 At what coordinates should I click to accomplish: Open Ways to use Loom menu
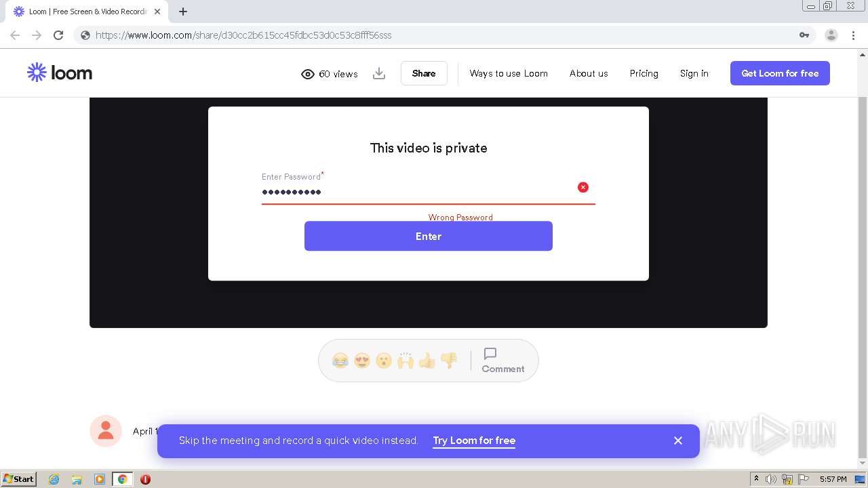click(x=509, y=73)
